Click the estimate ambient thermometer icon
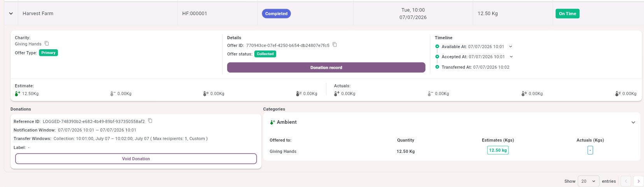This screenshot has height=187, width=644. tap(17, 93)
